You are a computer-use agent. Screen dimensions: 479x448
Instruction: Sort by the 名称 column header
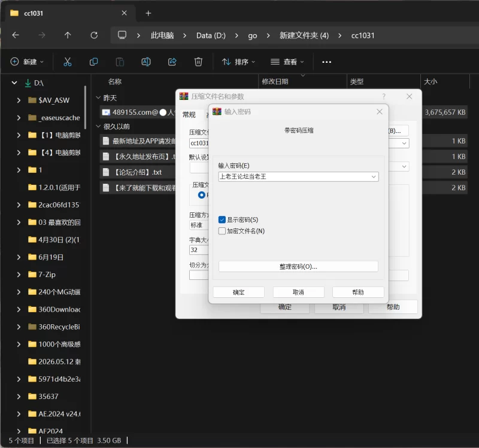point(115,81)
